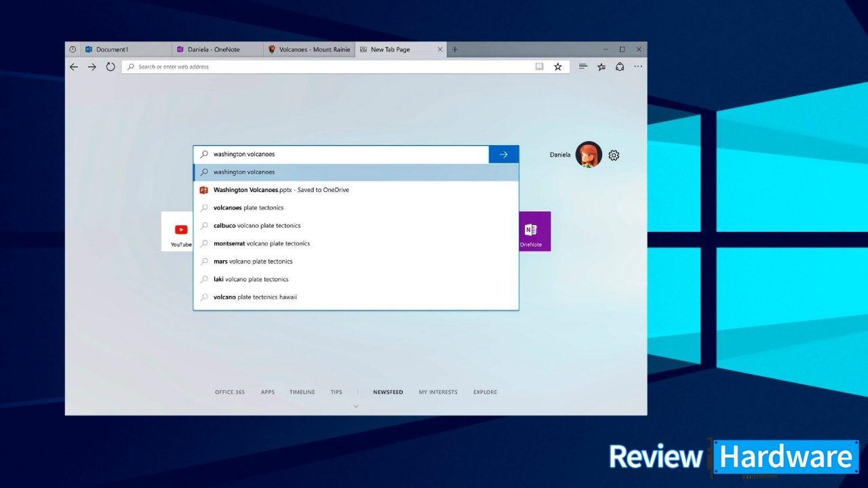Choose 'volcanoes plate tectonics' suggestion
This screenshot has width=868, height=488.
(356, 207)
